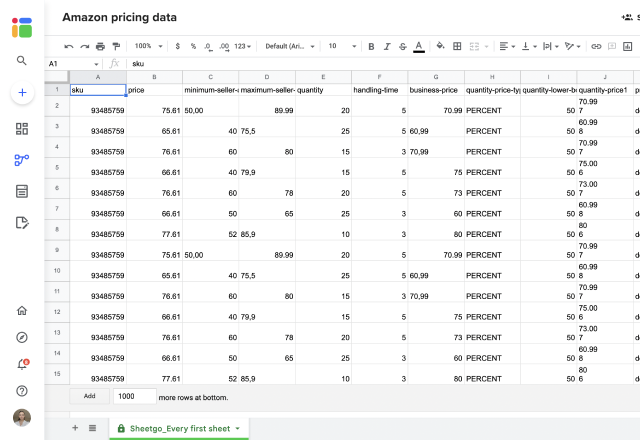Click the 1000 rows input field
Viewport: 640px width, 440px height.
[135, 396]
